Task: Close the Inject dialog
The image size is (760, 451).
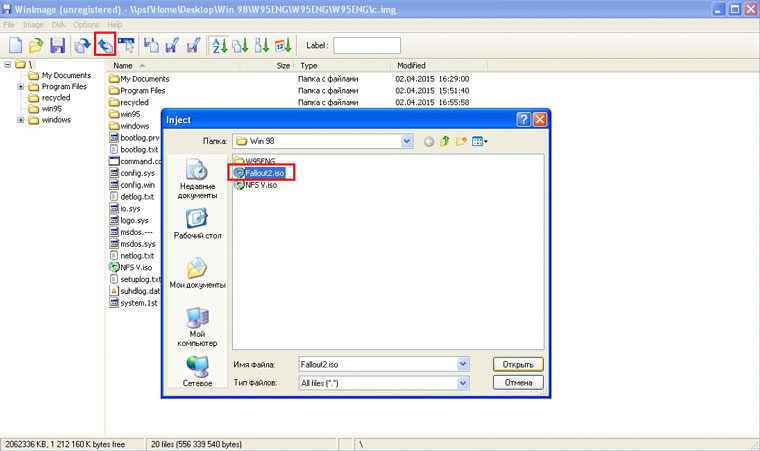Action: [x=539, y=119]
